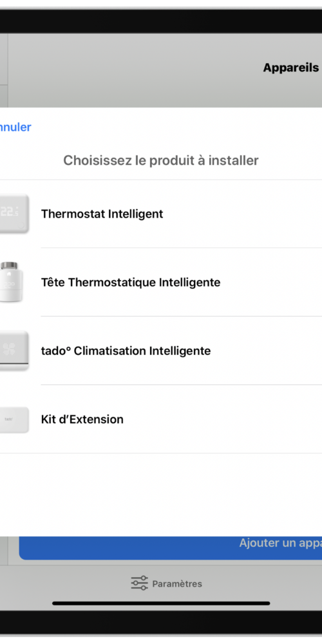Click the Appareils header title
The image size is (322, 644).
pos(291,68)
